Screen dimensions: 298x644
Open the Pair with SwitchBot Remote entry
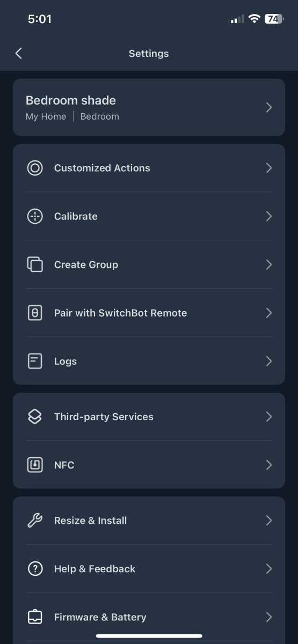pyautogui.click(x=149, y=313)
